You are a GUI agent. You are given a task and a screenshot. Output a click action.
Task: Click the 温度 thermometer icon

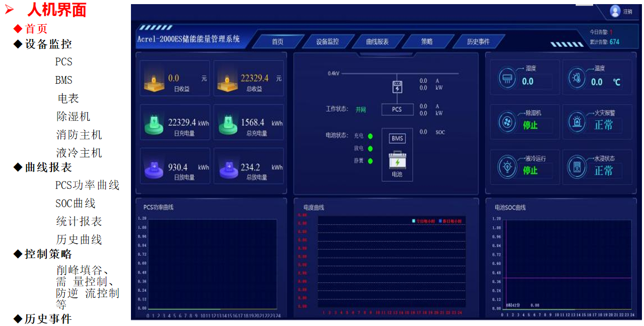(576, 79)
